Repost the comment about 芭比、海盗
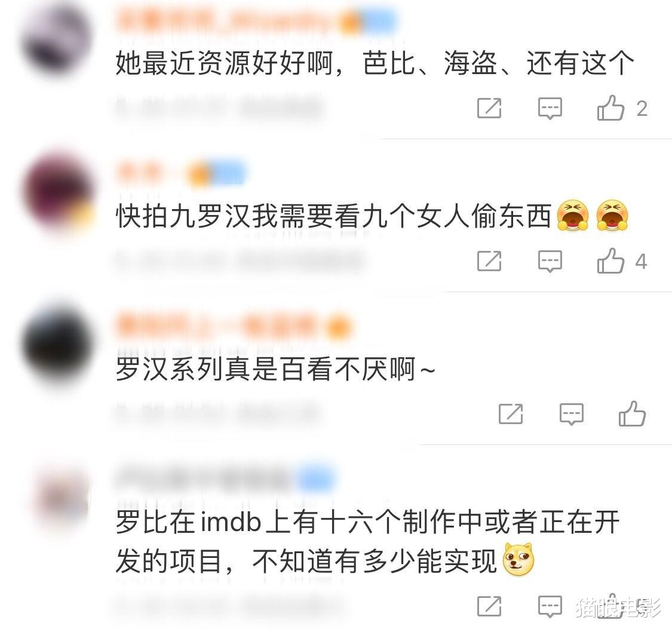 coord(489,108)
